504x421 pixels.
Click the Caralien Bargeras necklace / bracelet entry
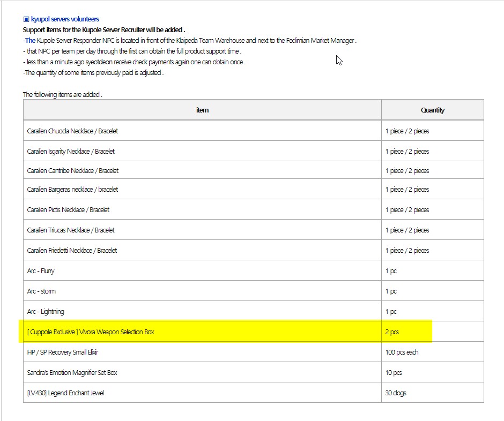coord(72,189)
